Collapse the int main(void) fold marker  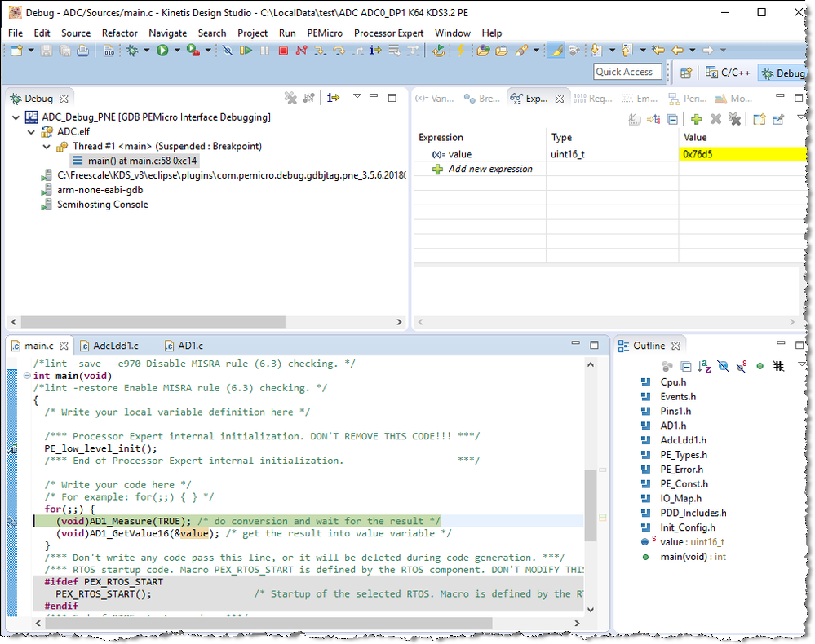point(27,376)
